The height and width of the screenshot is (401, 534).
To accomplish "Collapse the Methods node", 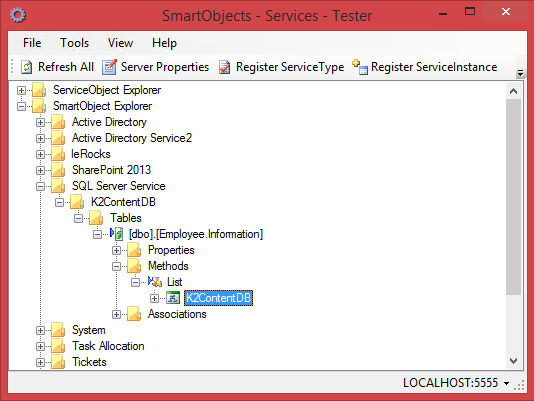I will point(116,266).
